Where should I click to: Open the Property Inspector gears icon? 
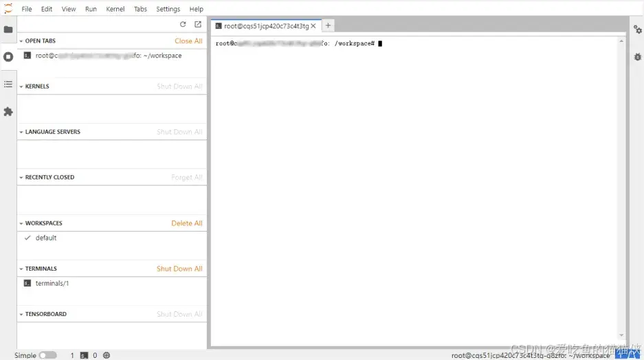point(637,30)
